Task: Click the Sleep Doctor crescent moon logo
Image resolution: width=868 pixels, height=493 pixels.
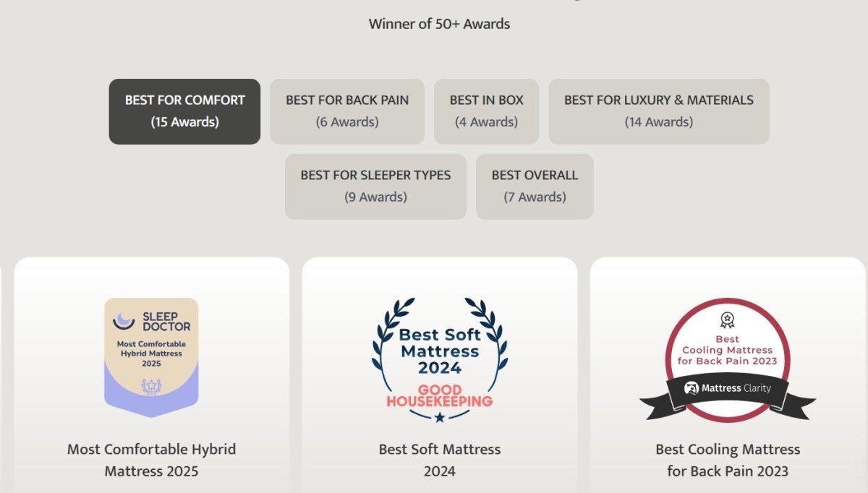Action: [x=124, y=320]
